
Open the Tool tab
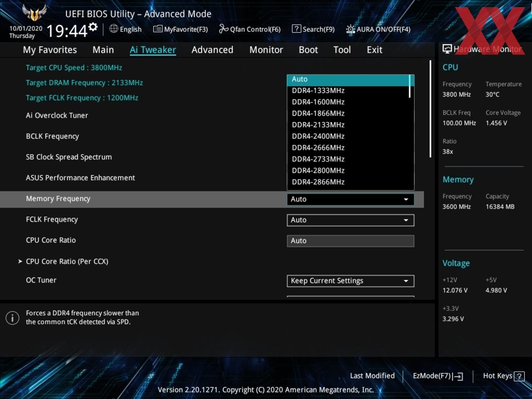coord(342,50)
